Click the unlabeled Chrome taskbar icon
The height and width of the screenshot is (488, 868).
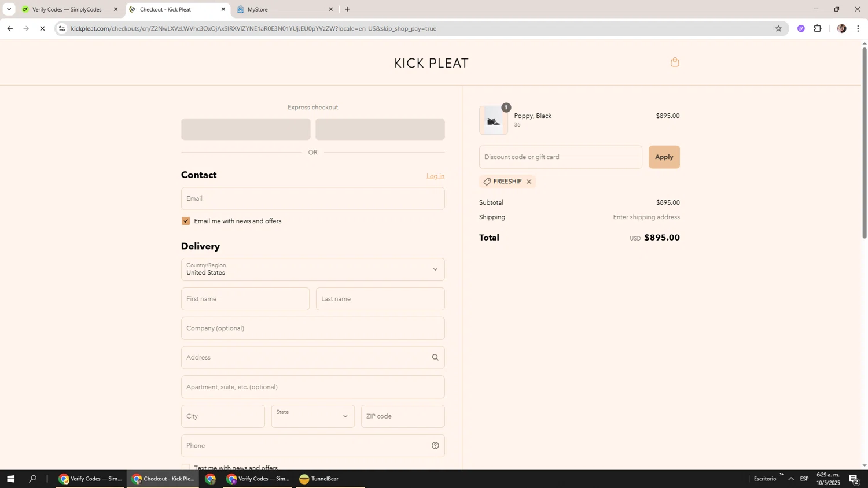point(211,479)
